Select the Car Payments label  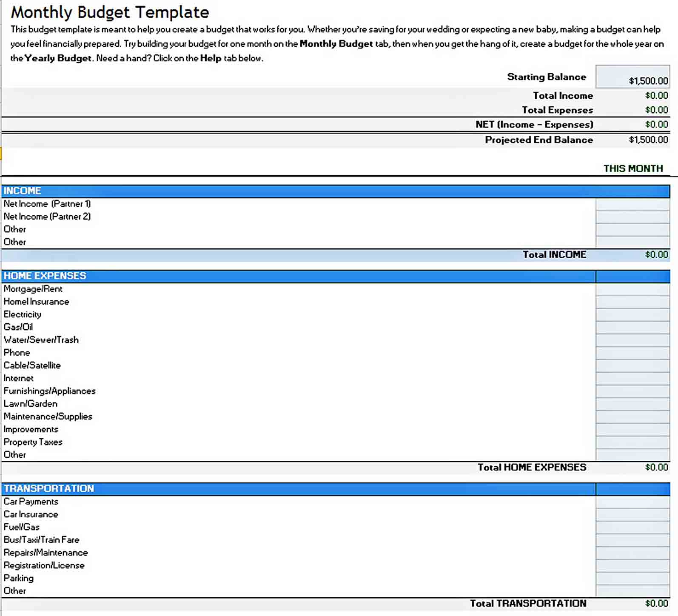click(31, 502)
